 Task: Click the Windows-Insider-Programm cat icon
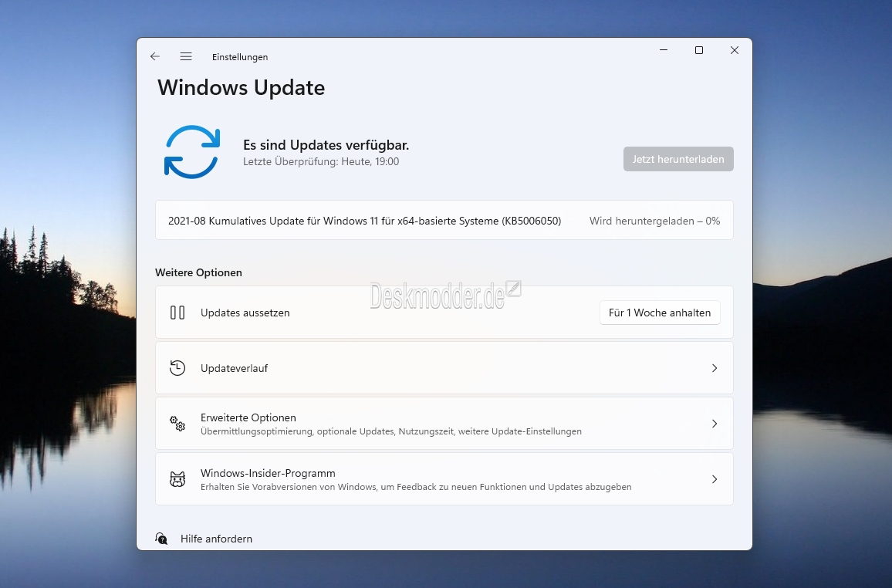(x=177, y=479)
